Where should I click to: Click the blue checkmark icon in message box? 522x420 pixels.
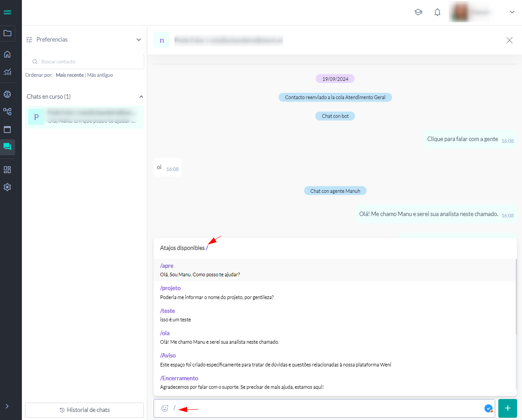click(489, 408)
